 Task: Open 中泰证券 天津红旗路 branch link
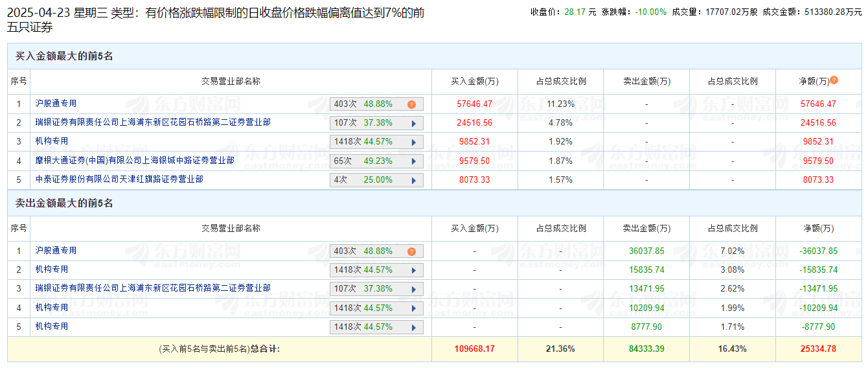(119, 179)
